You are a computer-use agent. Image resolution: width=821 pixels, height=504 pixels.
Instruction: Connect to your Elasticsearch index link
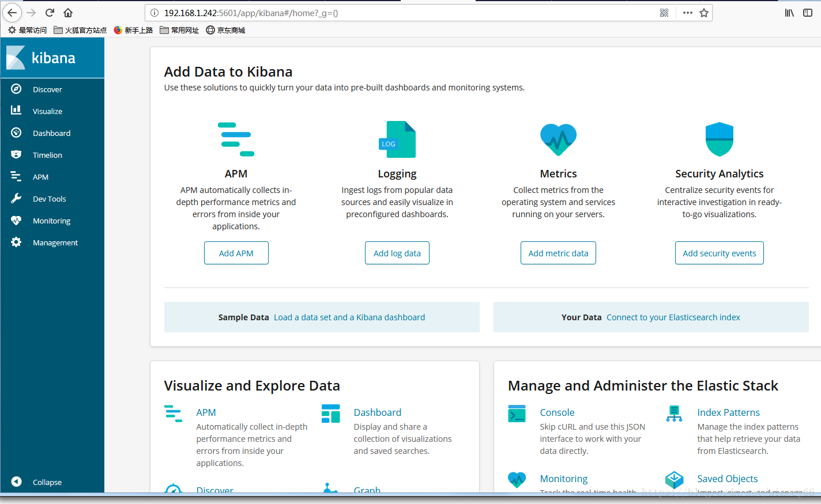tap(673, 317)
